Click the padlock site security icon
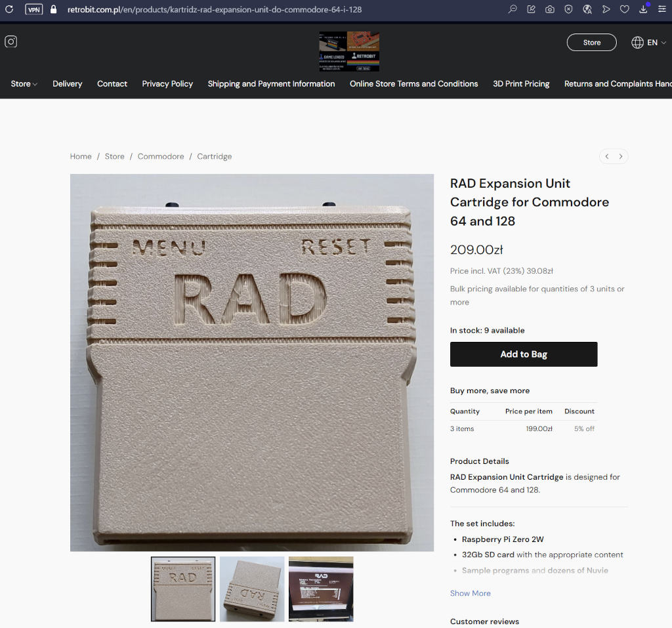This screenshot has height=628, width=672. click(x=54, y=9)
